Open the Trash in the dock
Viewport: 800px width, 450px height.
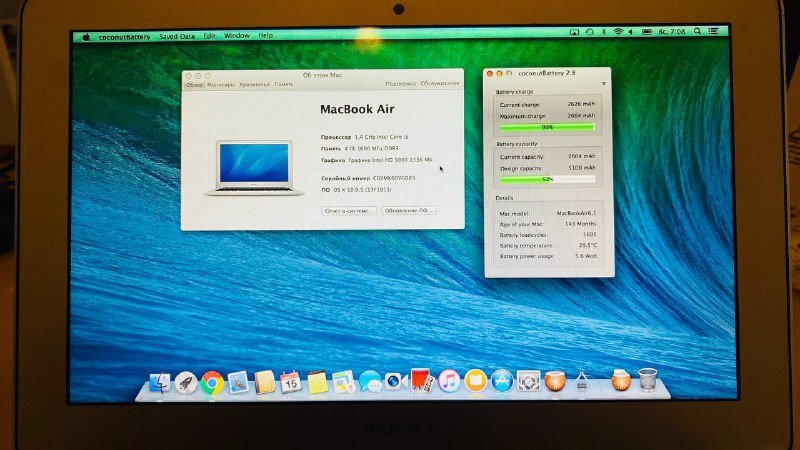(647, 380)
